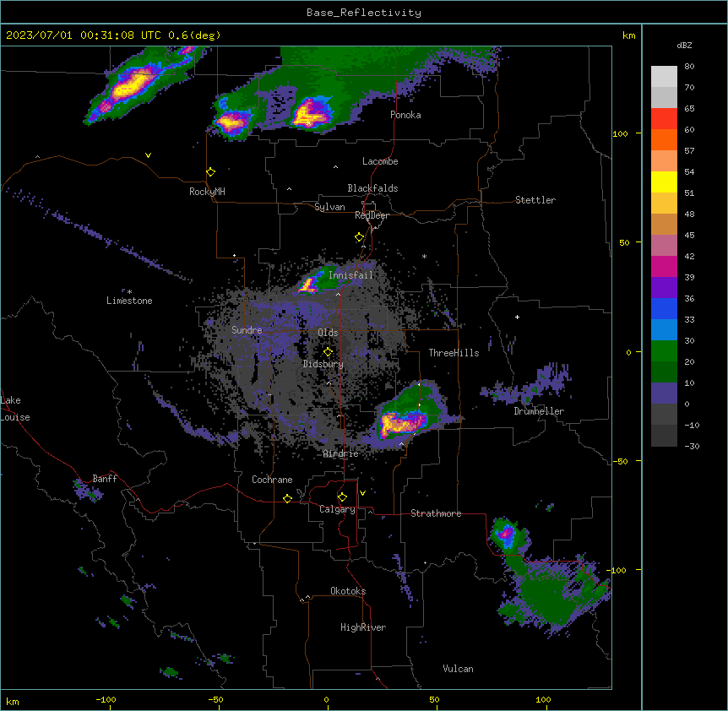The image size is (728, 711).
Task: Click the Sylvan label
Action: 329,207
